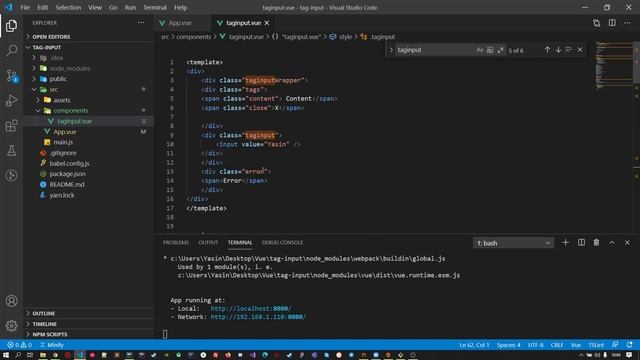Open the Run and Debug view
Viewport: 640px width, 360px height.
[11, 100]
